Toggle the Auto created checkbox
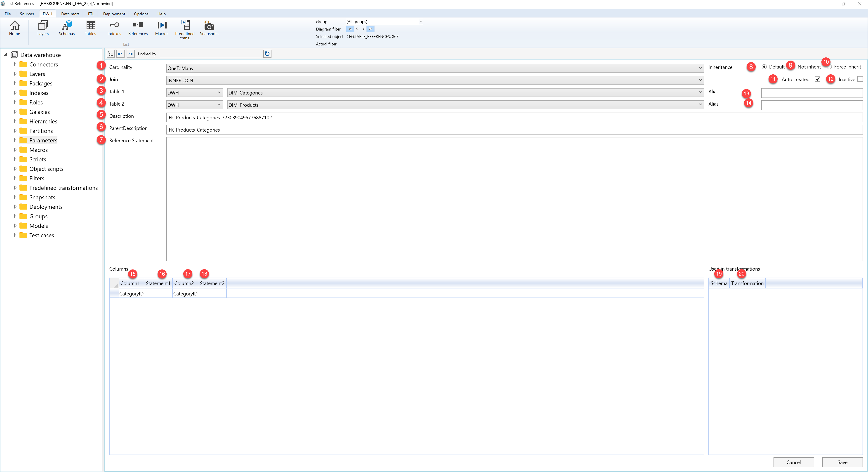Image resolution: width=868 pixels, height=472 pixels. 817,79
